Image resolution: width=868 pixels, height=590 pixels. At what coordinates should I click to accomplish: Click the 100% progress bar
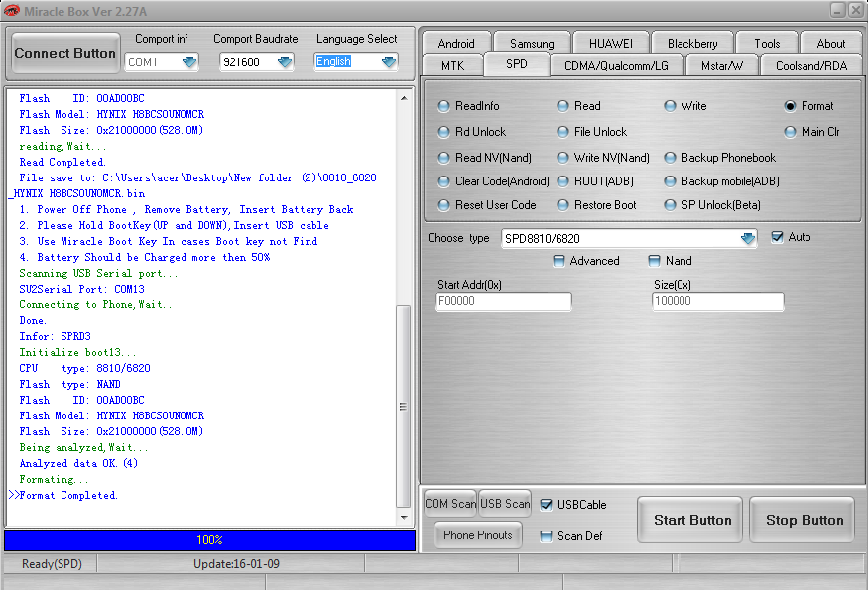click(209, 540)
